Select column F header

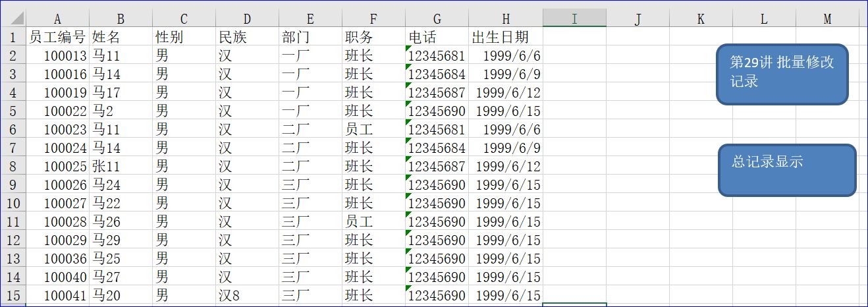[x=374, y=18]
